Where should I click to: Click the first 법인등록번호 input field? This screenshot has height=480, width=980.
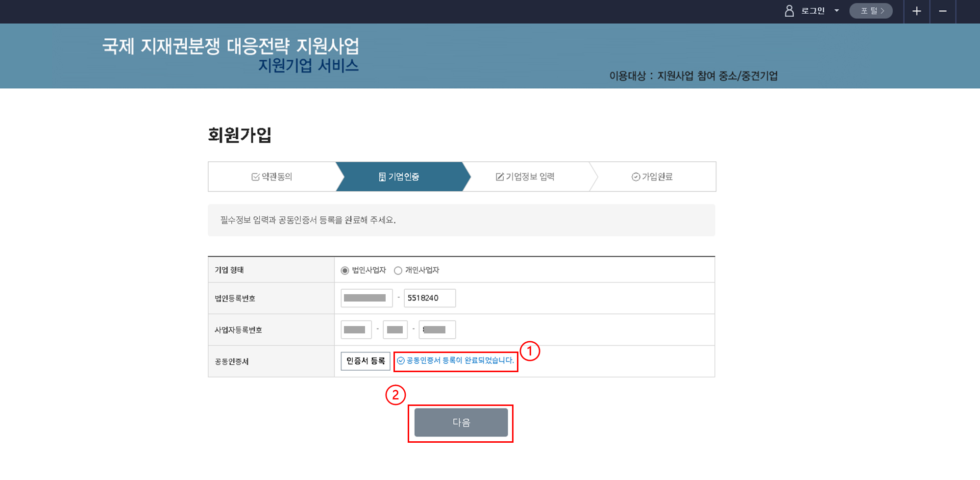(x=367, y=298)
